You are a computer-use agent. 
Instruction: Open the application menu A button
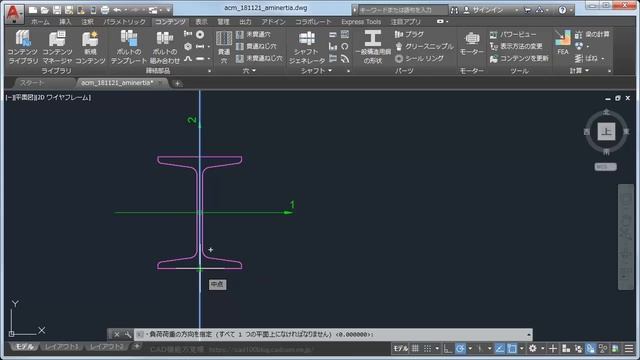tap(14, 13)
